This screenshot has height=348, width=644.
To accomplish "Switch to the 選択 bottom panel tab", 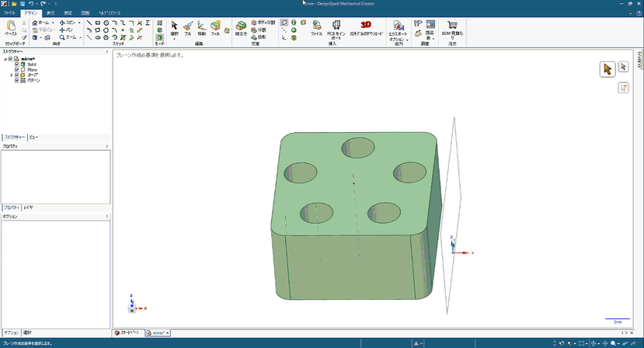I will pyautogui.click(x=27, y=332).
